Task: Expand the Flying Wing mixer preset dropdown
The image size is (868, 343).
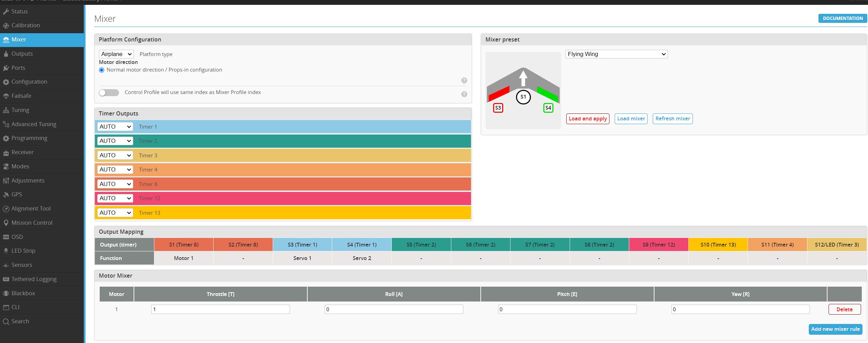Action: 616,54
